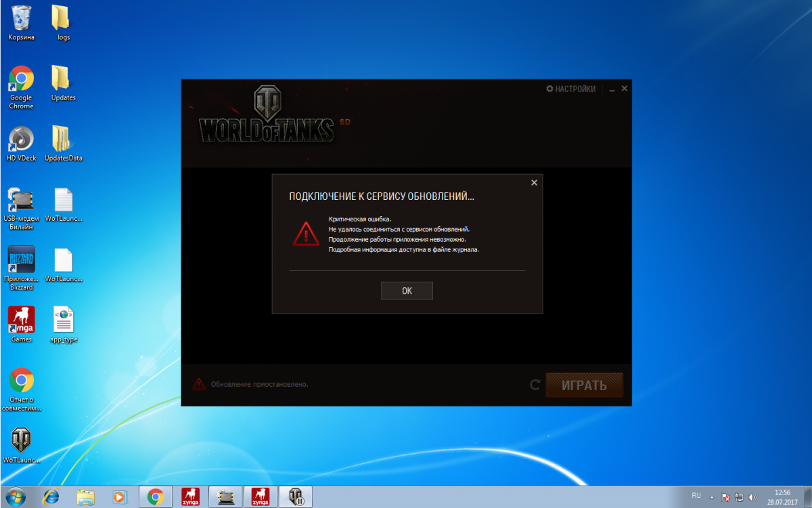The width and height of the screenshot is (812, 508).
Task: Click the World of Tanks logo
Action: click(x=267, y=114)
